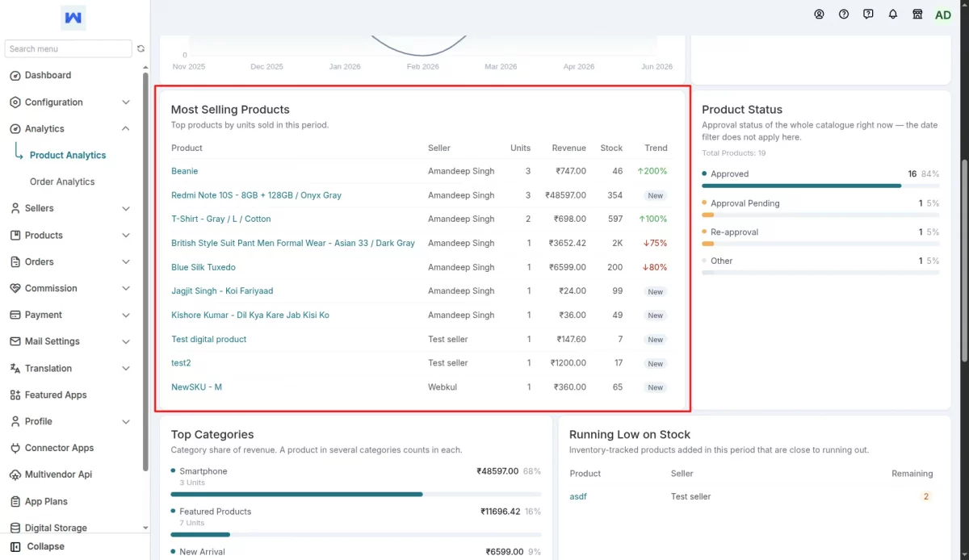
Task: Click the Search menu input field
Action: [x=68, y=49]
